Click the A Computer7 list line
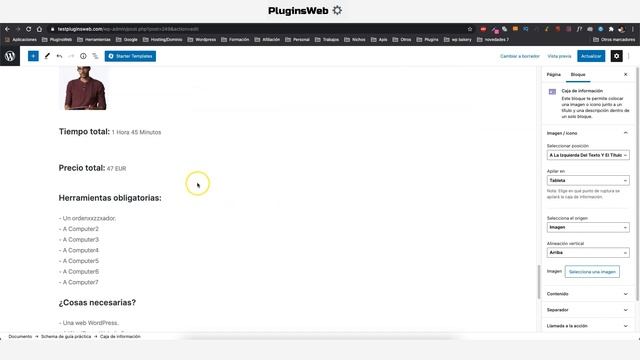 (79, 282)
